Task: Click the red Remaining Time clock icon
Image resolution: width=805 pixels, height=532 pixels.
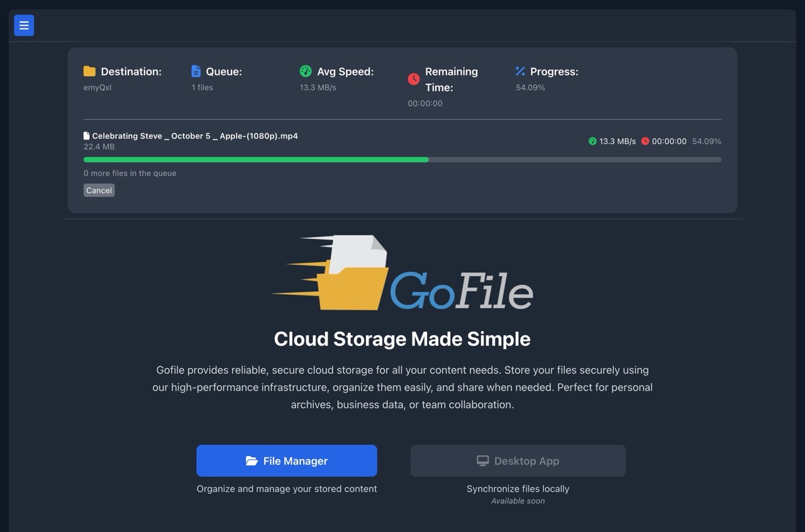Action: click(414, 79)
